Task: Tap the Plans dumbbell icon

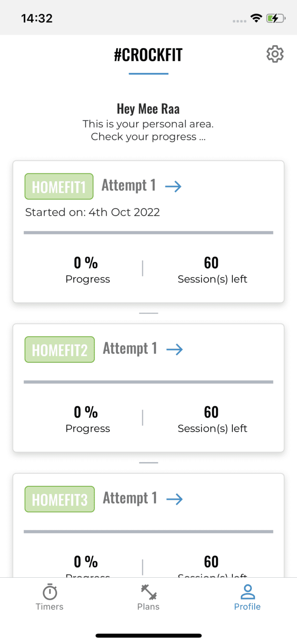Action: [x=148, y=592]
